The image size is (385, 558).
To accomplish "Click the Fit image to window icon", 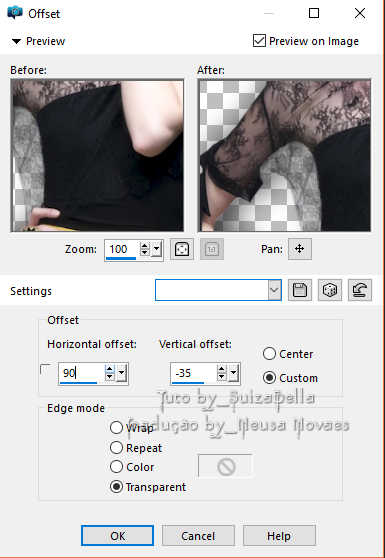I will click(182, 249).
